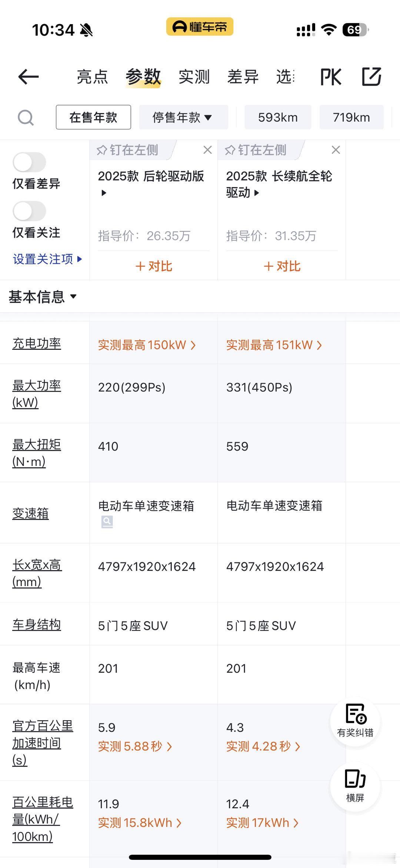Open the search magnifier icon

click(x=26, y=118)
